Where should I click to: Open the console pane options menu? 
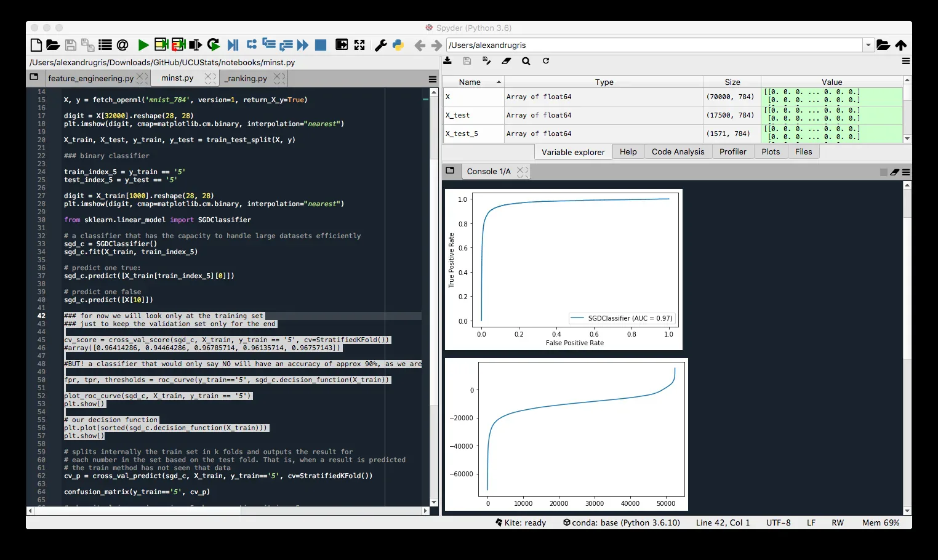point(906,172)
